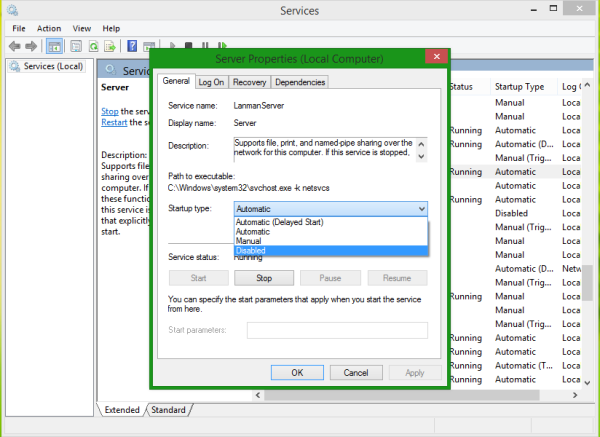Screen dimensions: 600x437
Task: Open Help with the blue question mark icon
Action: tap(132, 46)
